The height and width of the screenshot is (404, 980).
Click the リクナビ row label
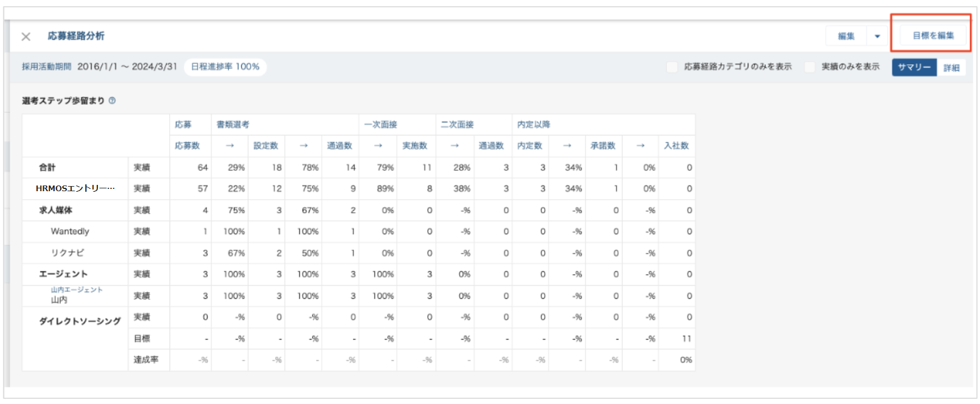point(68,253)
